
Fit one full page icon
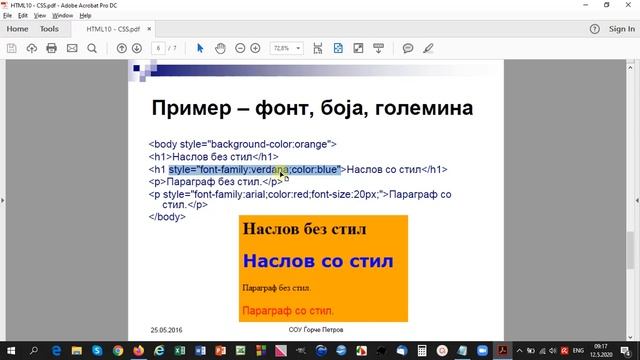tap(338, 48)
